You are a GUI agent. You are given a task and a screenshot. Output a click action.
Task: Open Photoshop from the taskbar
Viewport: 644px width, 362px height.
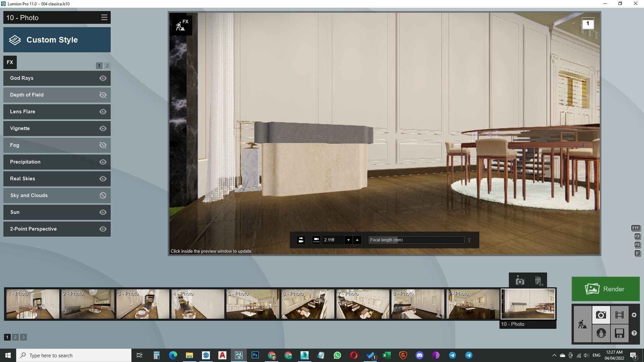click(x=255, y=355)
